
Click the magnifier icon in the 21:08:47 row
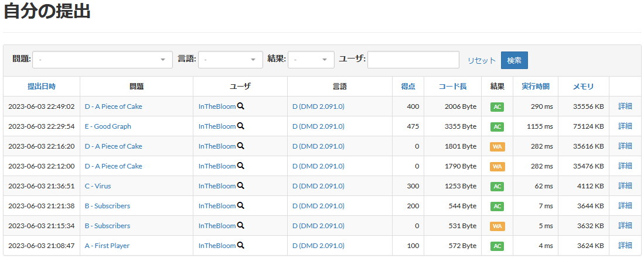(241, 245)
